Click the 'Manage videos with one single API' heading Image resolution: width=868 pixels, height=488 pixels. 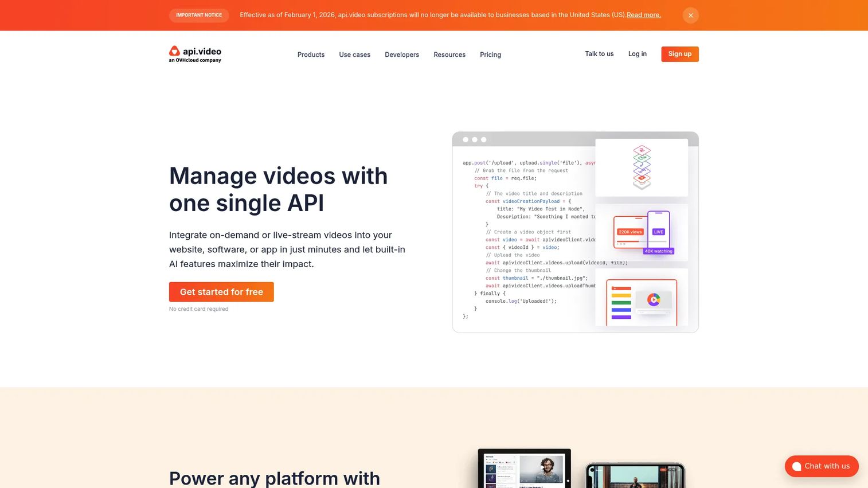pyautogui.click(x=278, y=189)
